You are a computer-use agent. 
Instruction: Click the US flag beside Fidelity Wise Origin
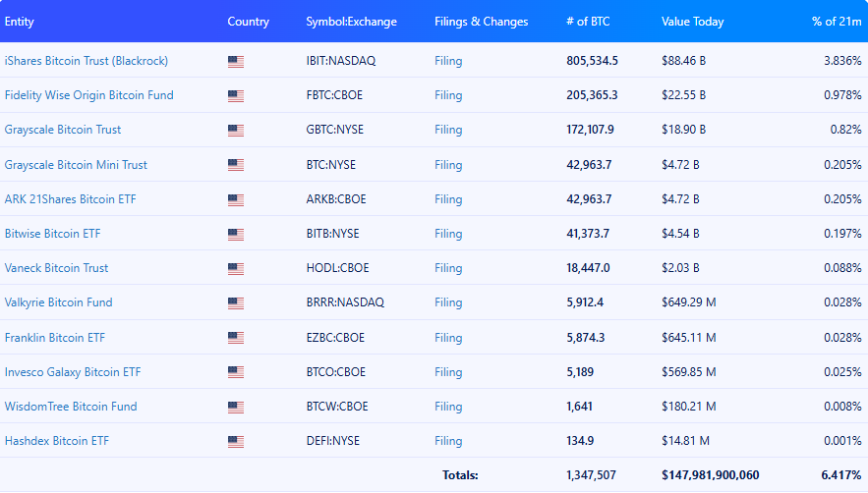[236, 96]
